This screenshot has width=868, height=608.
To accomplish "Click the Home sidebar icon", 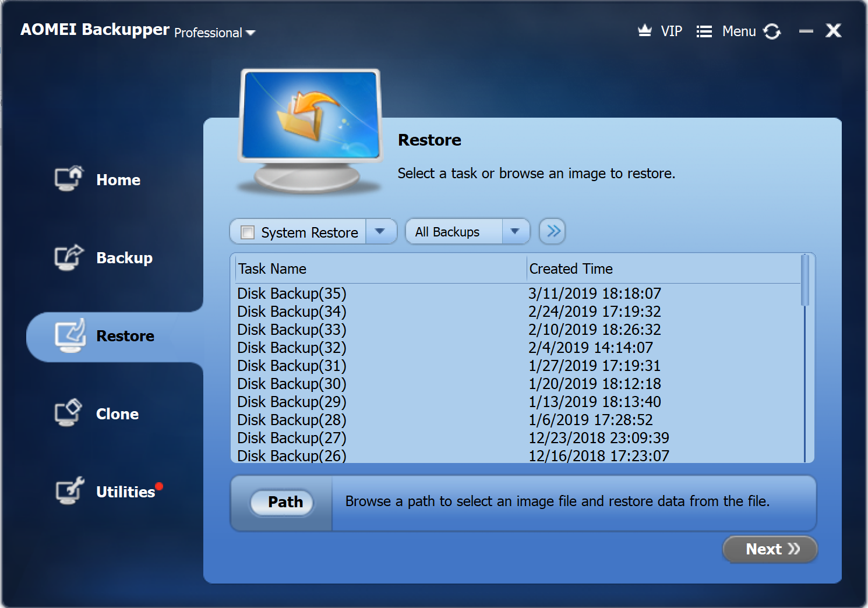I will (69, 178).
